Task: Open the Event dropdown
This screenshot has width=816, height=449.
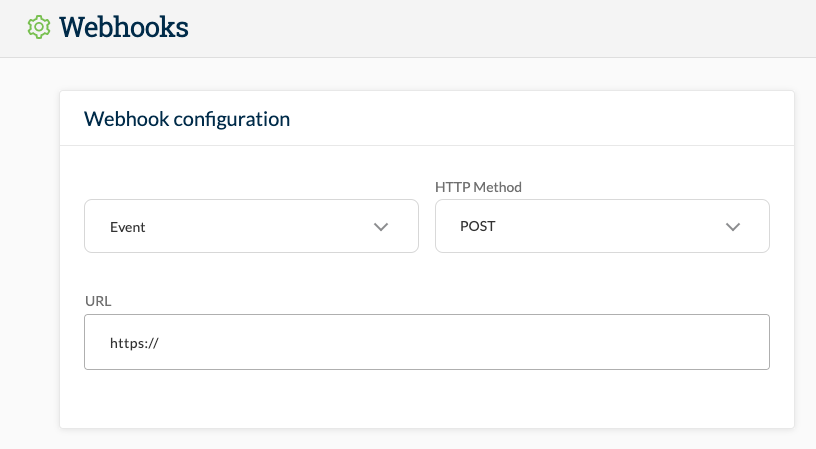Action: coord(251,226)
